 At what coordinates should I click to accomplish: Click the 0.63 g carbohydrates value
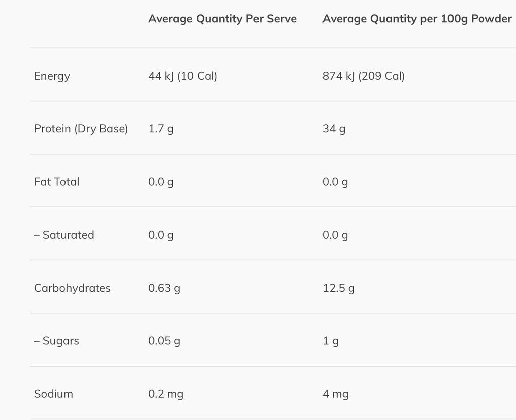[164, 288]
